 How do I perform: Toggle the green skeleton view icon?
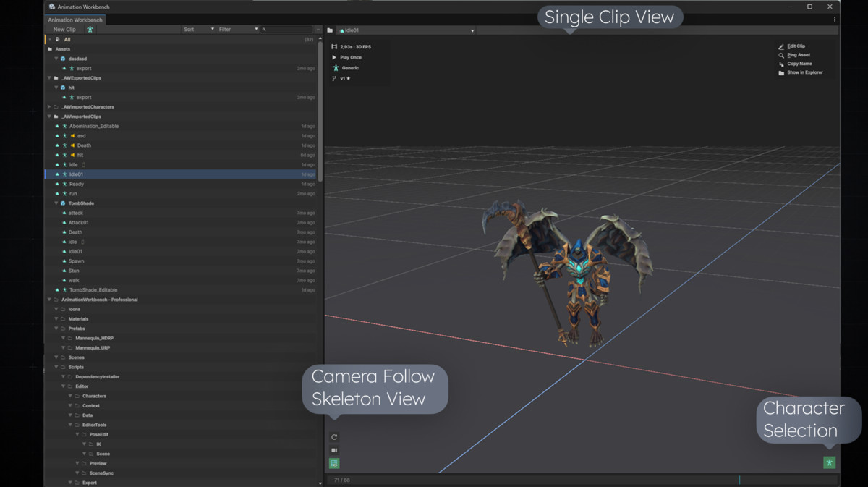334,463
